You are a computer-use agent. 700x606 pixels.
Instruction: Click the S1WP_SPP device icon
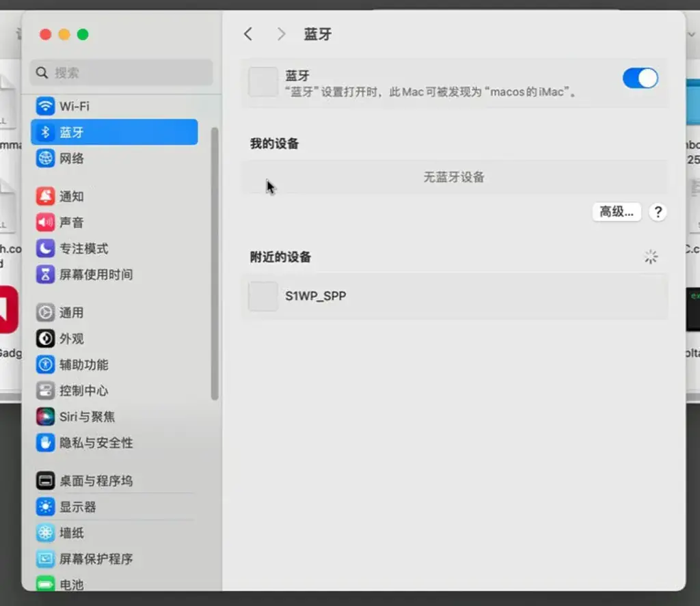tap(263, 296)
